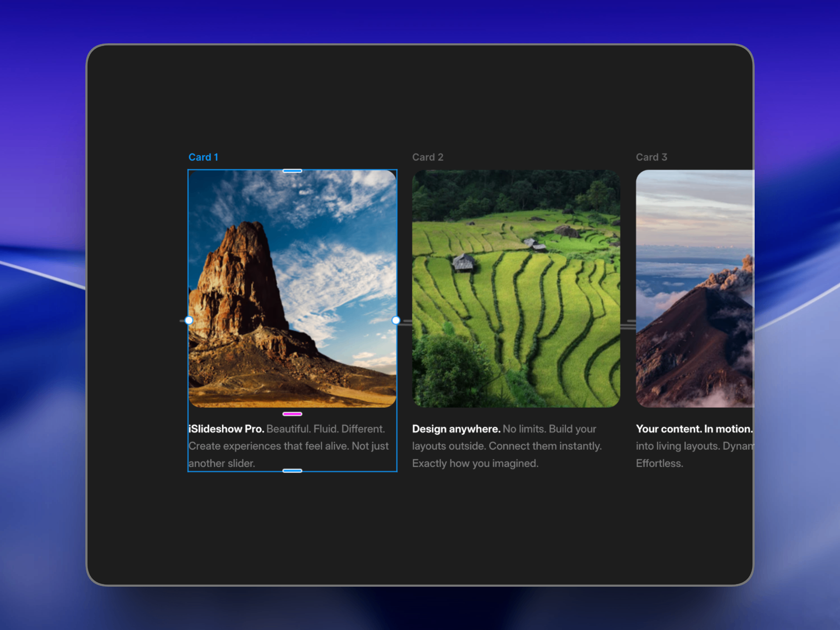Click the bold "iSlideshow Pro." heading text
The width and height of the screenshot is (840, 630).
coord(226,429)
